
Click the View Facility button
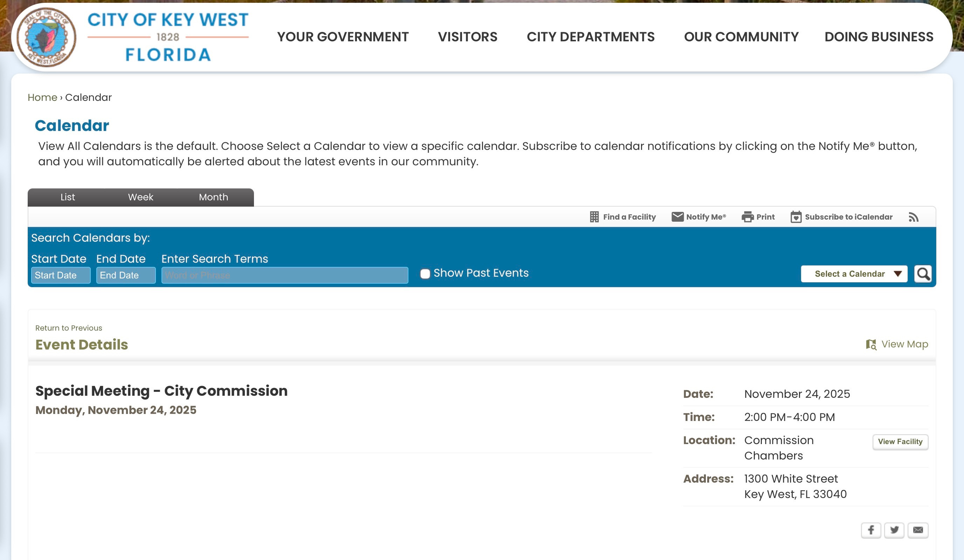pyautogui.click(x=900, y=442)
